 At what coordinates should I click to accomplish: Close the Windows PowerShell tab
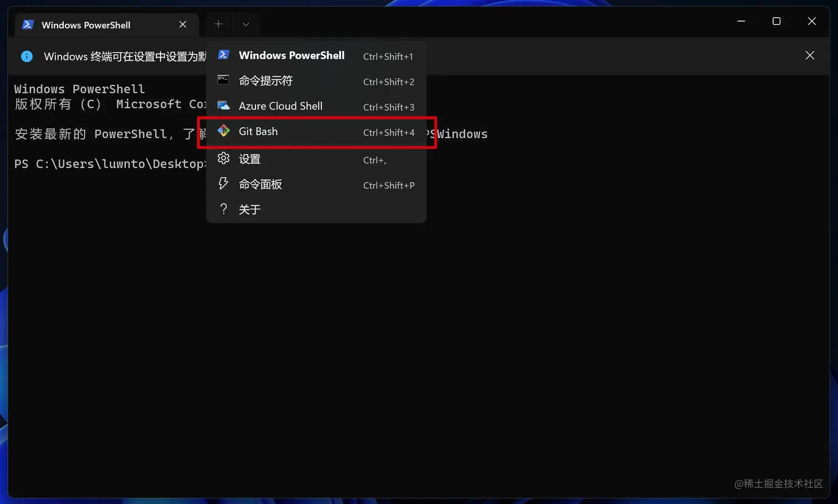183,24
